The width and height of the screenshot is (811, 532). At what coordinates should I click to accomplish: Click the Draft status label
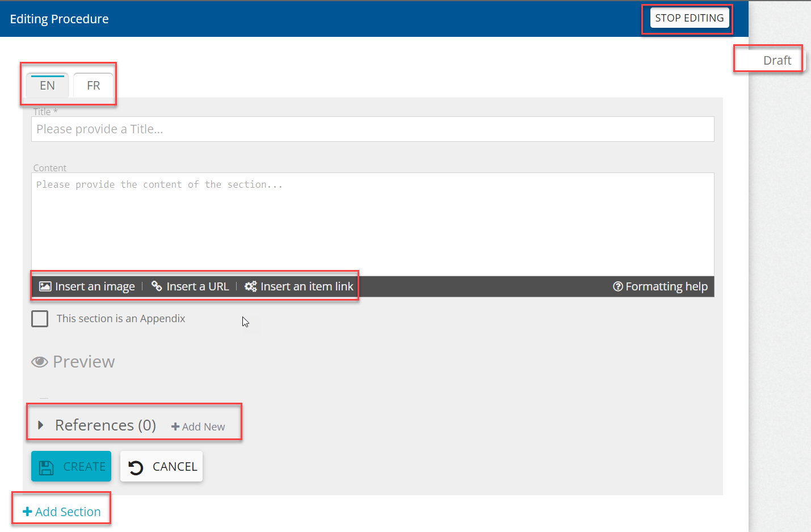click(x=777, y=60)
